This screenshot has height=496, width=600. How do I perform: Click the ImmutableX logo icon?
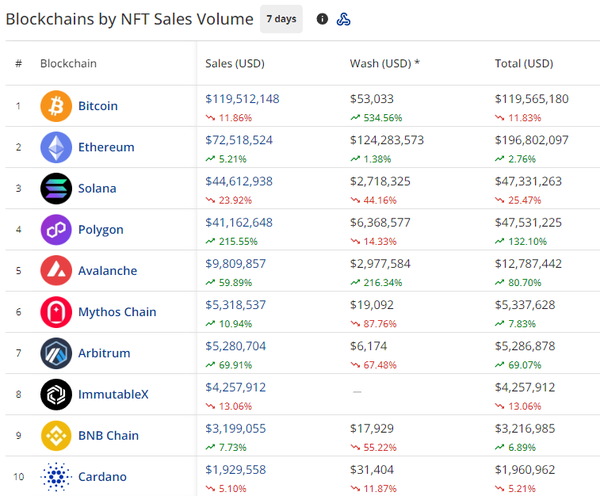[x=56, y=394]
